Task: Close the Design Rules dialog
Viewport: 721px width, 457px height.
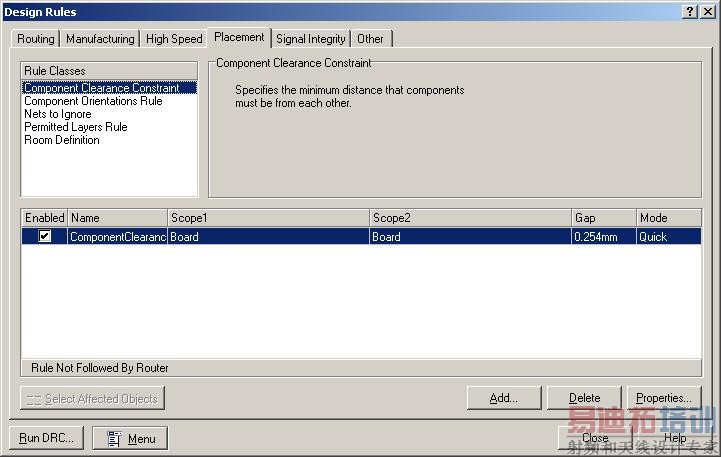Action: pyautogui.click(x=595, y=438)
